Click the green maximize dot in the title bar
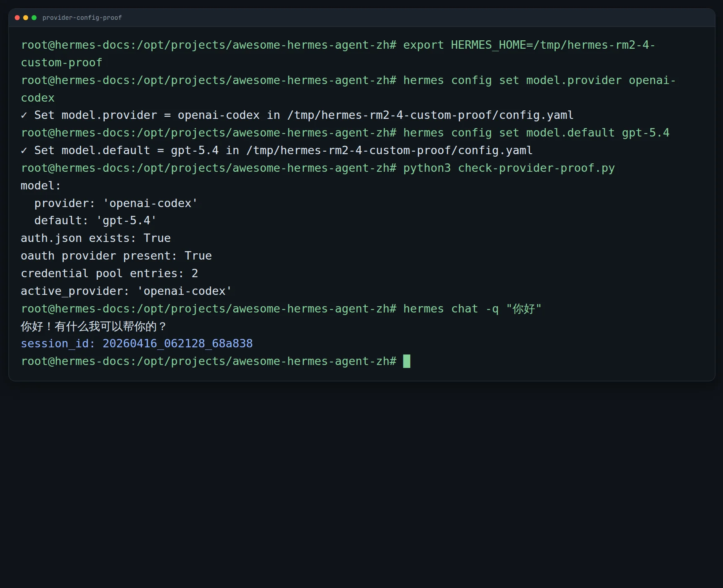 tap(34, 18)
